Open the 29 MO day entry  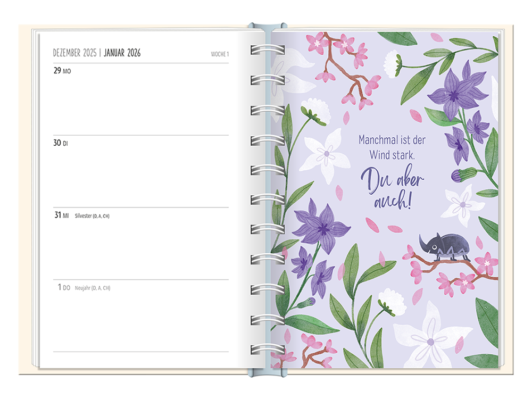(62, 71)
